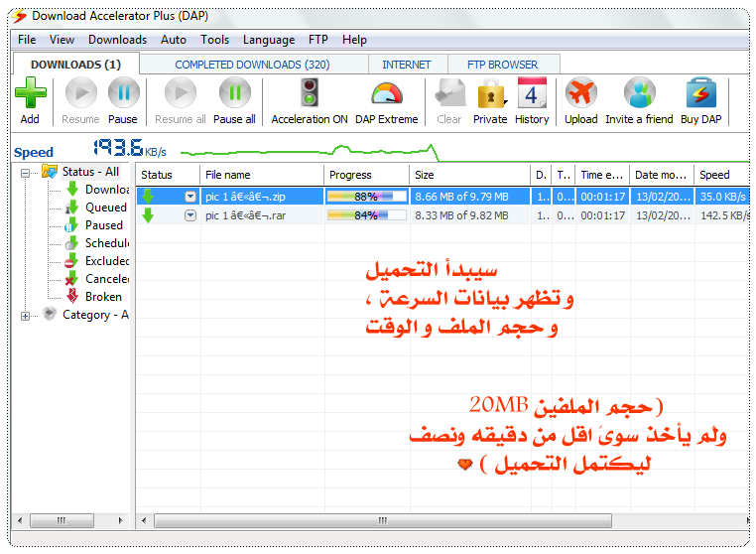Image resolution: width=756 pixels, height=554 pixels.
Task: Click download list horizontal scrollbar thumb
Action: [x=383, y=520]
